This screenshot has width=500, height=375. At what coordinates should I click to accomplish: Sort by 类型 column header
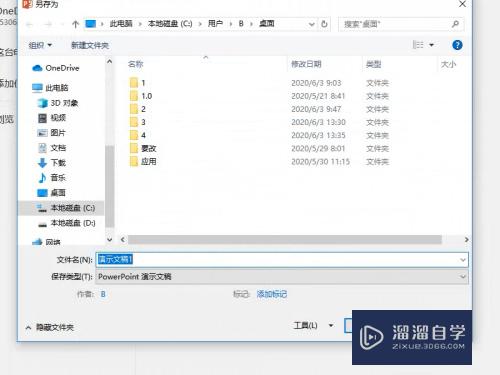click(373, 64)
